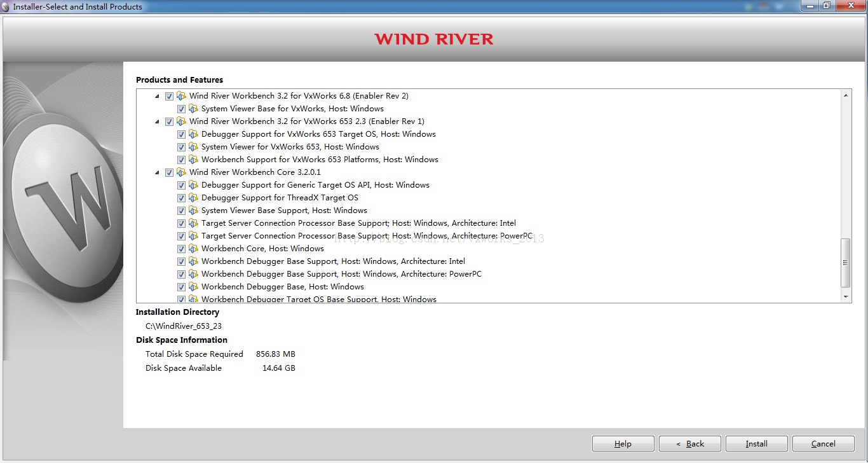Collapse Workbench 3.2 for VxWorks 6.8 node
The height and width of the screenshot is (463, 868).
click(x=157, y=96)
